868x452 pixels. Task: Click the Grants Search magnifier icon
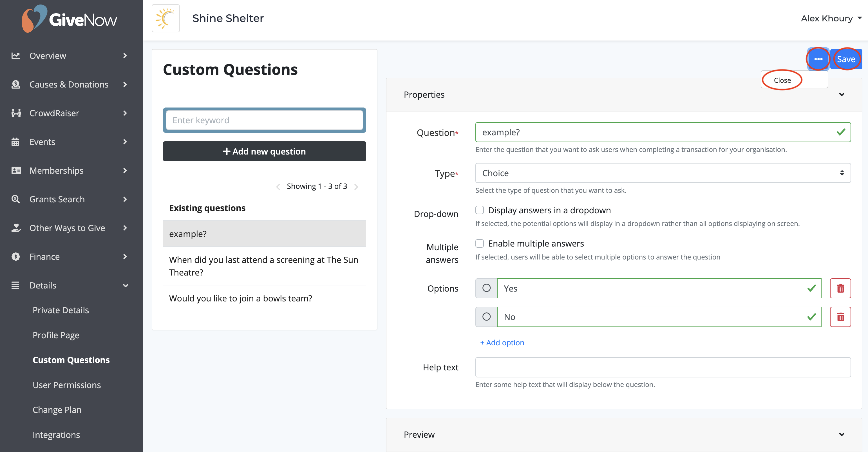click(x=15, y=199)
